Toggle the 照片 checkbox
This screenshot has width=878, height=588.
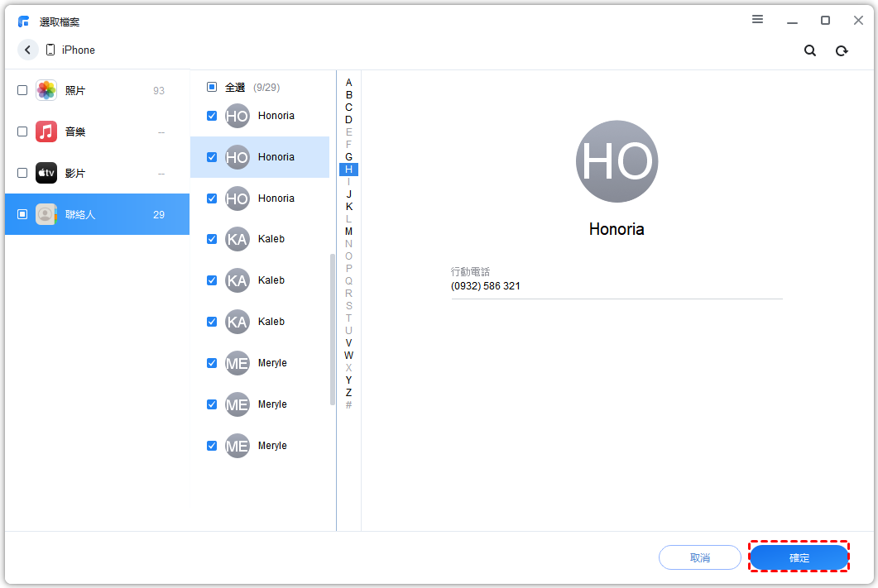[22, 90]
